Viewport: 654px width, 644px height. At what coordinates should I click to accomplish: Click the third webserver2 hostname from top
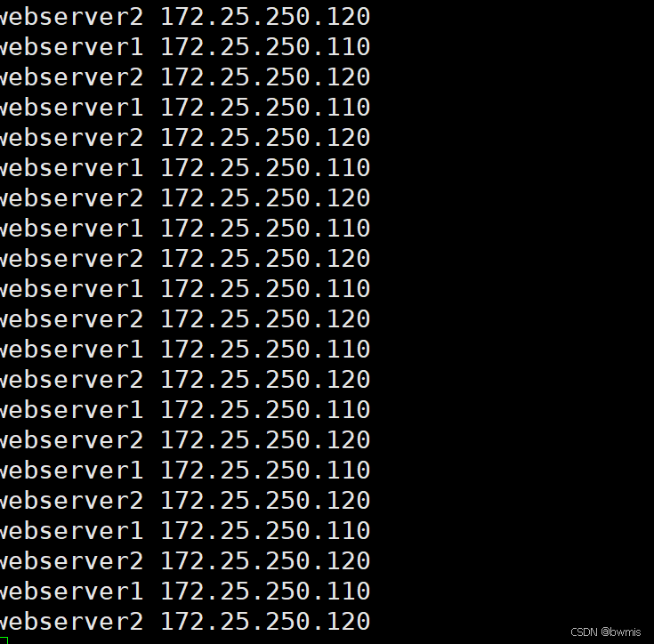[71, 138]
